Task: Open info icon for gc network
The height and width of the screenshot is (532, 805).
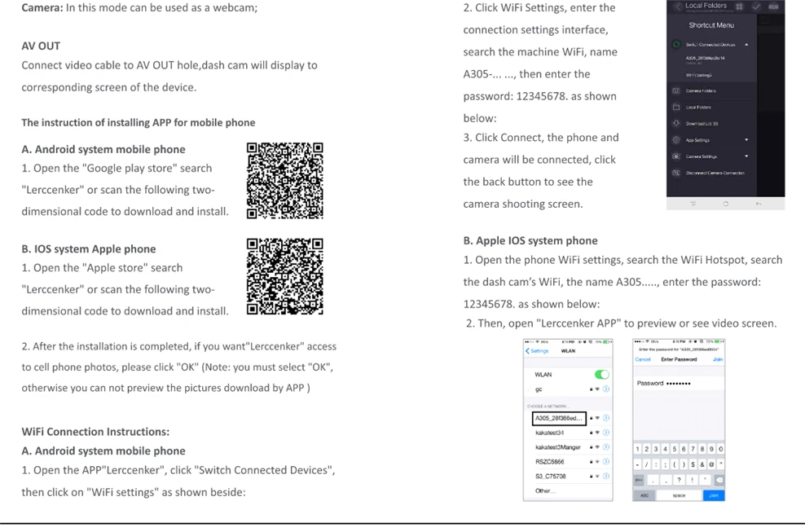Action: pos(606,389)
